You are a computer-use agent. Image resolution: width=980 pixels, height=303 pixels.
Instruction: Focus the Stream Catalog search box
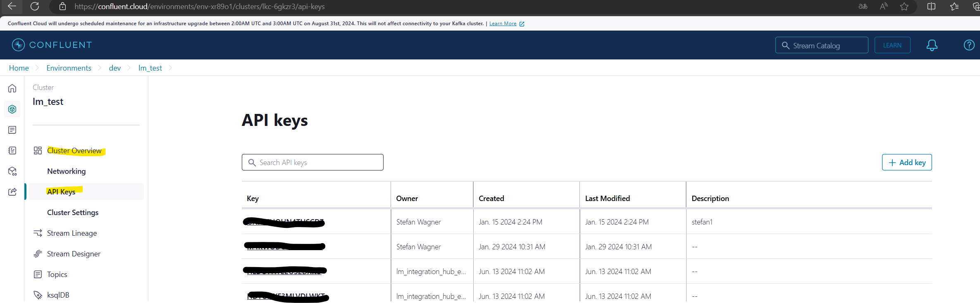click(822, 45)
